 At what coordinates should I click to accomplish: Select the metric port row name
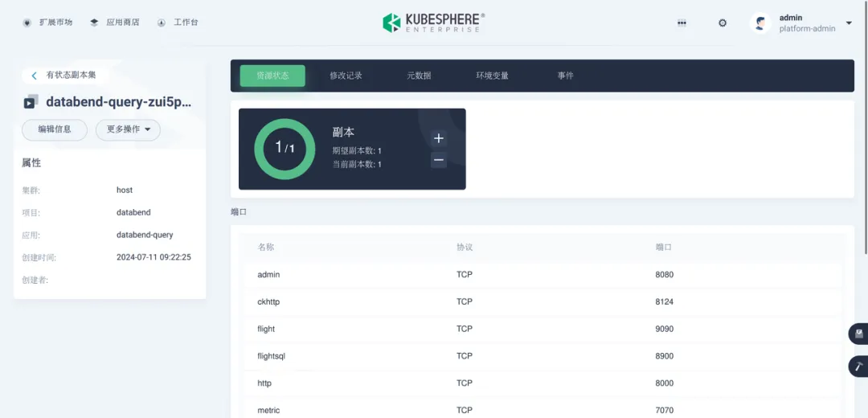(x=268, y=410)
